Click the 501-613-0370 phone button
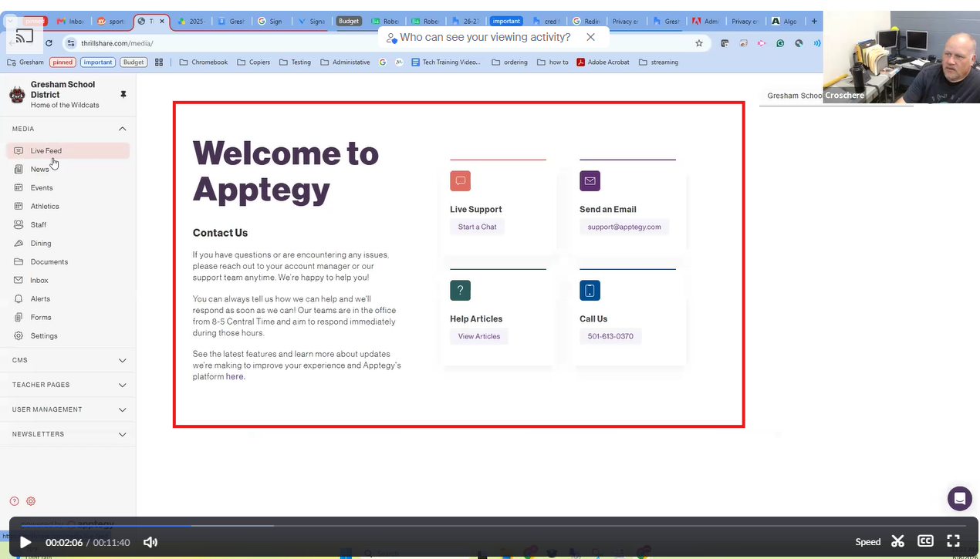This screenshot has height=559, width=980. pyautogui.click(x=610, y=336)
